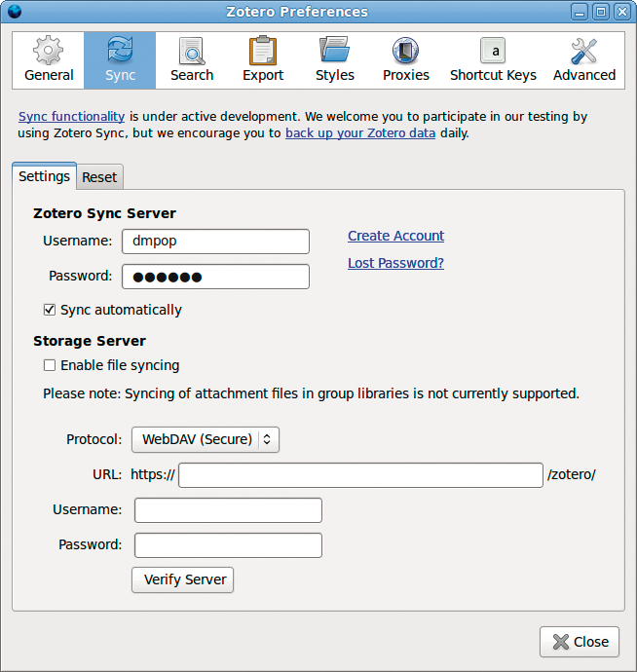
Task: Click the Storage Server Username field
Action: [x=228, y=510]
